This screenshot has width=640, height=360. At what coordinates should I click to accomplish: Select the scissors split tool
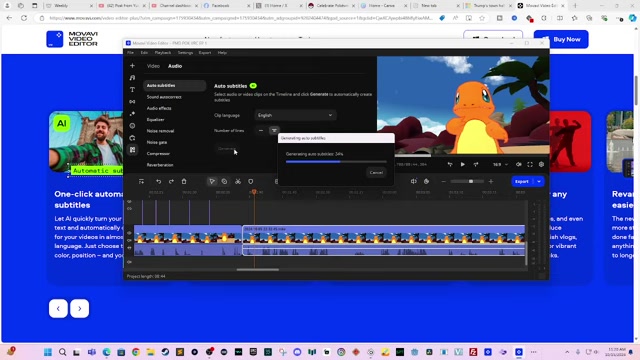click(238, 181)
